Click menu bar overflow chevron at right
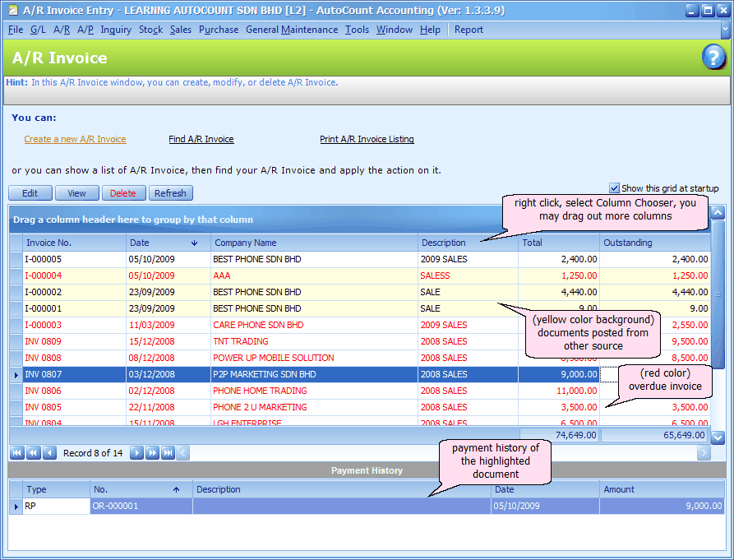 [725, 30]
